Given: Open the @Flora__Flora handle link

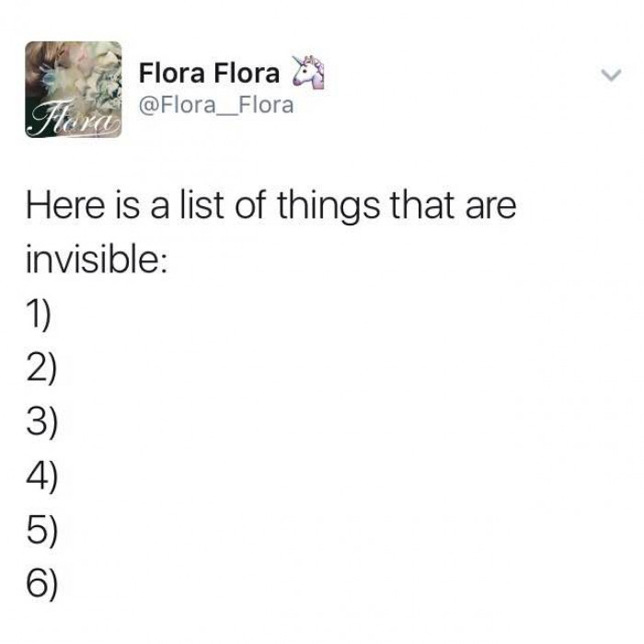Looking at the screenshot, I should click(215, 105).
